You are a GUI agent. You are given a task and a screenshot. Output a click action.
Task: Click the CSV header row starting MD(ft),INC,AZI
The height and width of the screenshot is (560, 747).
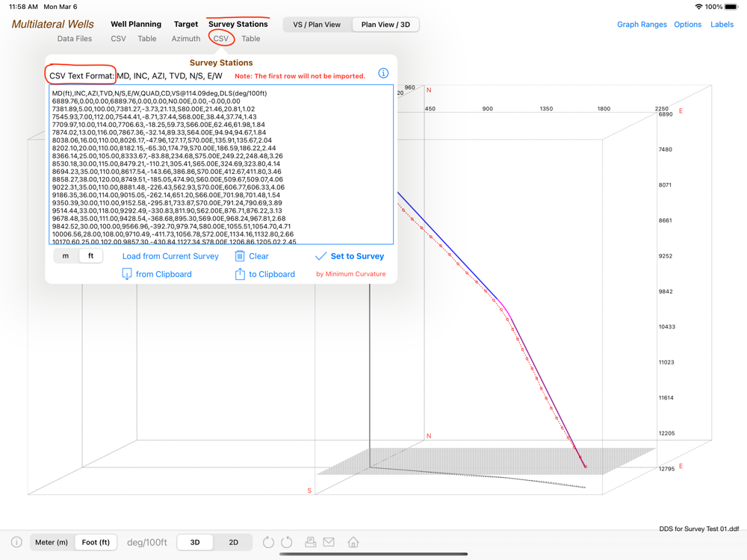pyautogui.click(x=160, y=93)
